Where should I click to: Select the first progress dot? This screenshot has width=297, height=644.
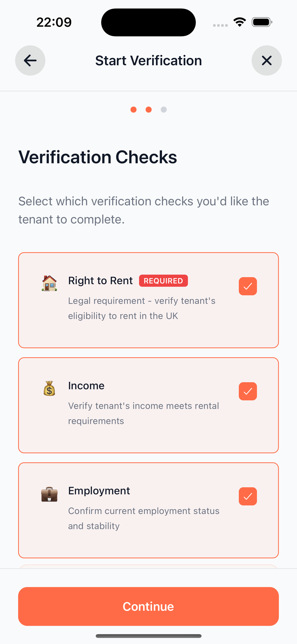click(x=134, y=110)
